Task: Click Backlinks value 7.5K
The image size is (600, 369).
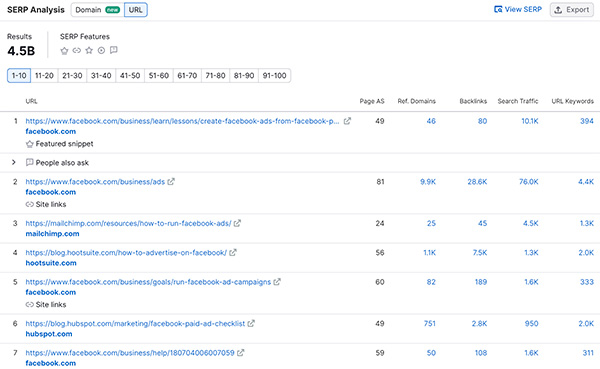Action: click(480, 253)
